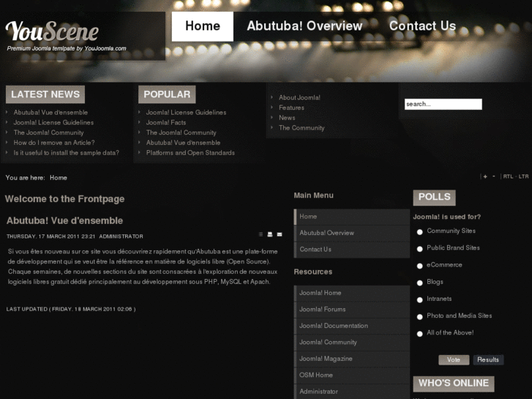Select Home in the Main Menu

tap(352, 217)
